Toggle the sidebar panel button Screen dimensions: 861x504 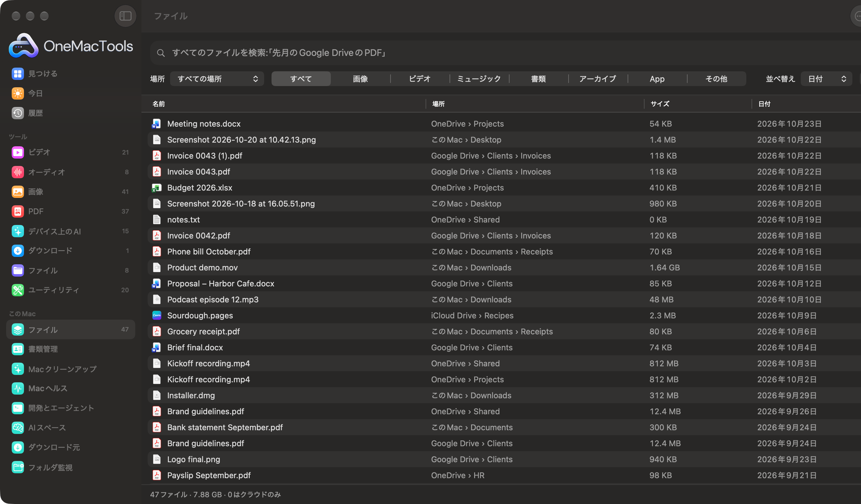tap(125, 16)
